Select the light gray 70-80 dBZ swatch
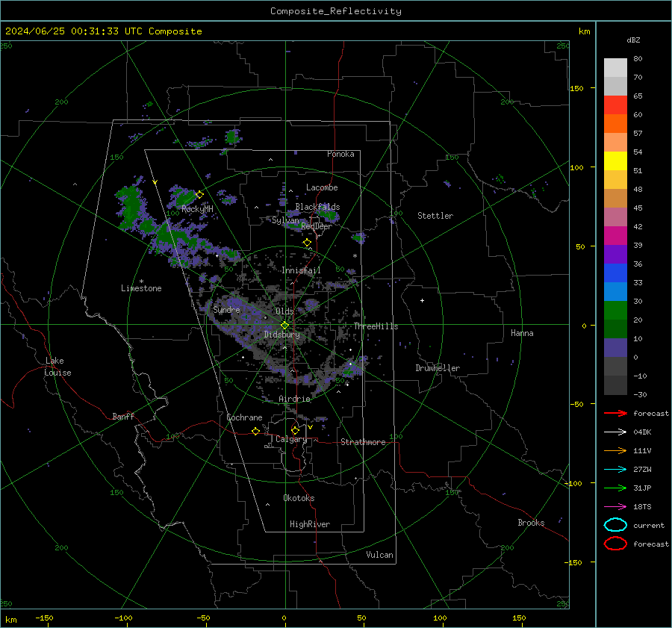This screenshot has width=672, height=628. coord(615,68)
